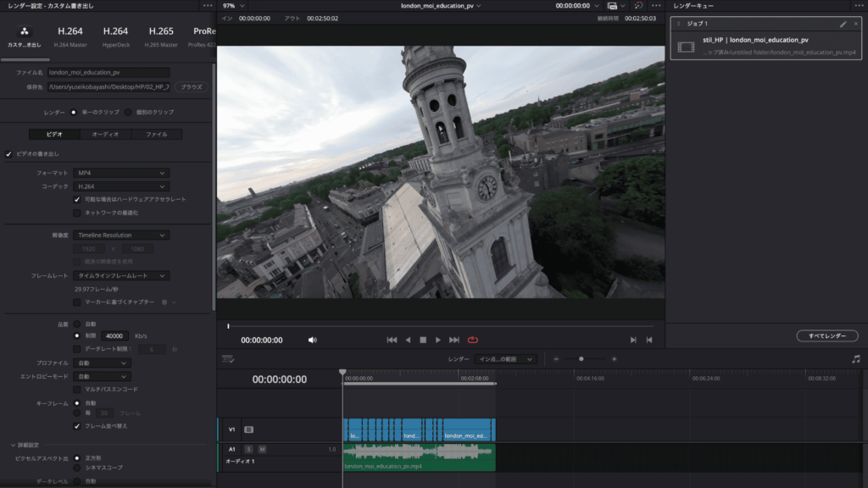This screenshot has height=488, width=868.
Task: Click the pencil icon to edit Job 1
Action: coord(843,24)
